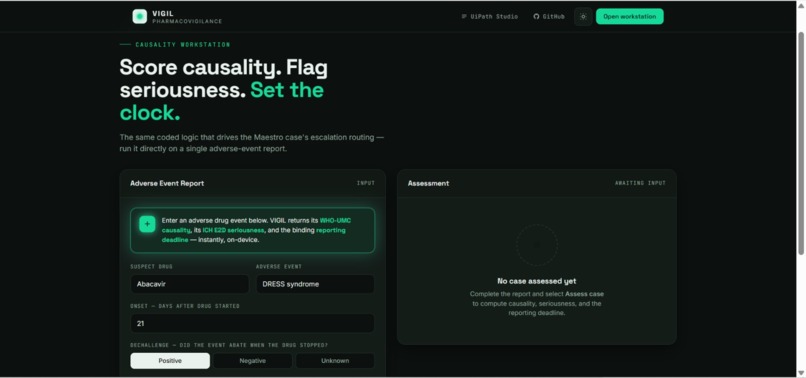Select Unknown dechallenge option
Viewport: 806px width, 378px height.
[x=335, y=361]
